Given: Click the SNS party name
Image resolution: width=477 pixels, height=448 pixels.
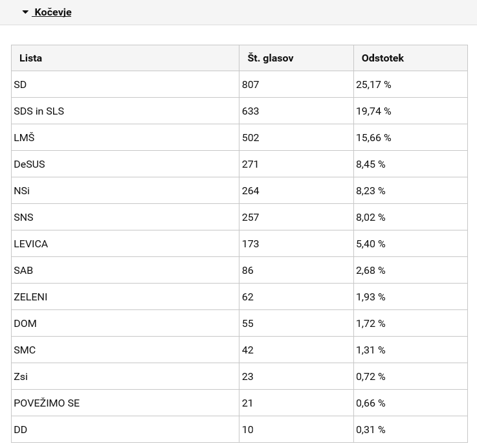Looking at the screenshot, I should 23,218.
